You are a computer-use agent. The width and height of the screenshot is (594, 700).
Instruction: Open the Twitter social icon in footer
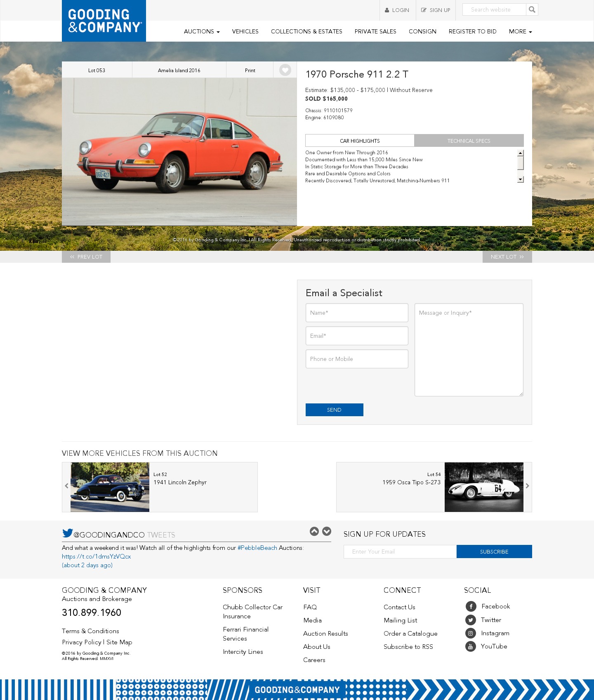click(471, 620)
